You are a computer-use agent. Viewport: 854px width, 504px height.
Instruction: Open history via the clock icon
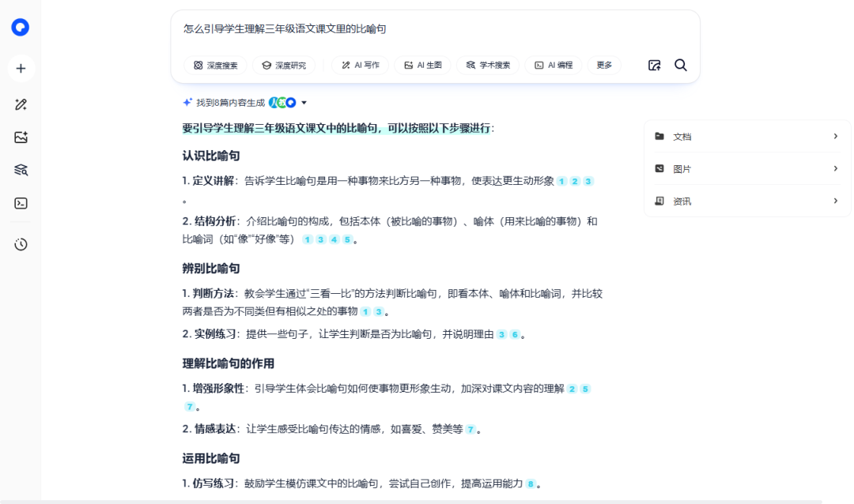pyautogui.click(x=20, y=244)
